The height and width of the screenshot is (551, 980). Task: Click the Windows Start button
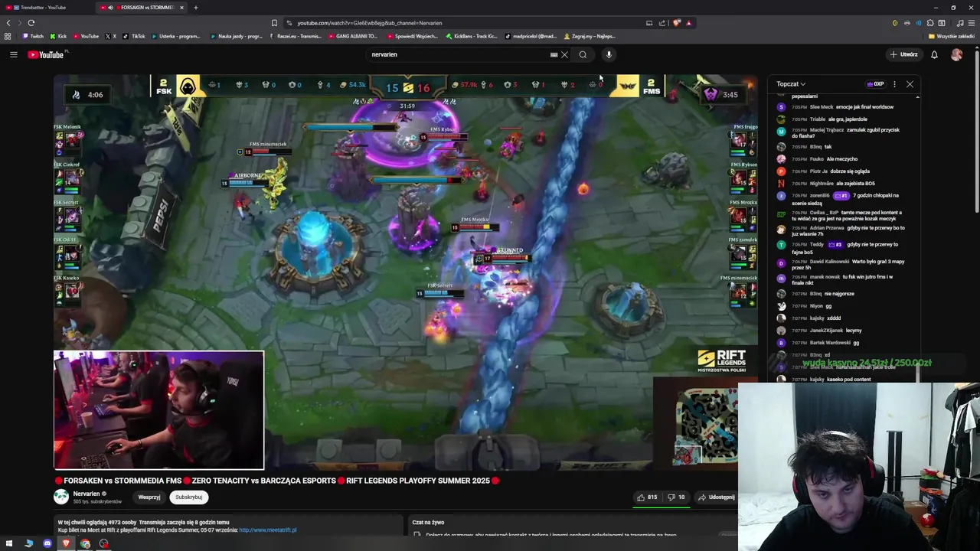[x=10, y=543]
